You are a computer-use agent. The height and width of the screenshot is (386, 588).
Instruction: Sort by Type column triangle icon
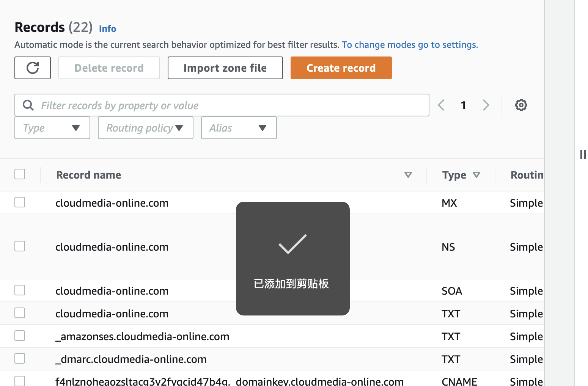pyautogui.click(x=476, y=175)
